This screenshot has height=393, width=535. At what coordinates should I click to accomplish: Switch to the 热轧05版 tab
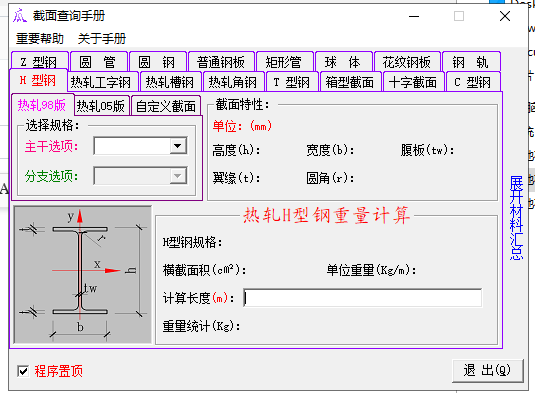pos(101,106)
